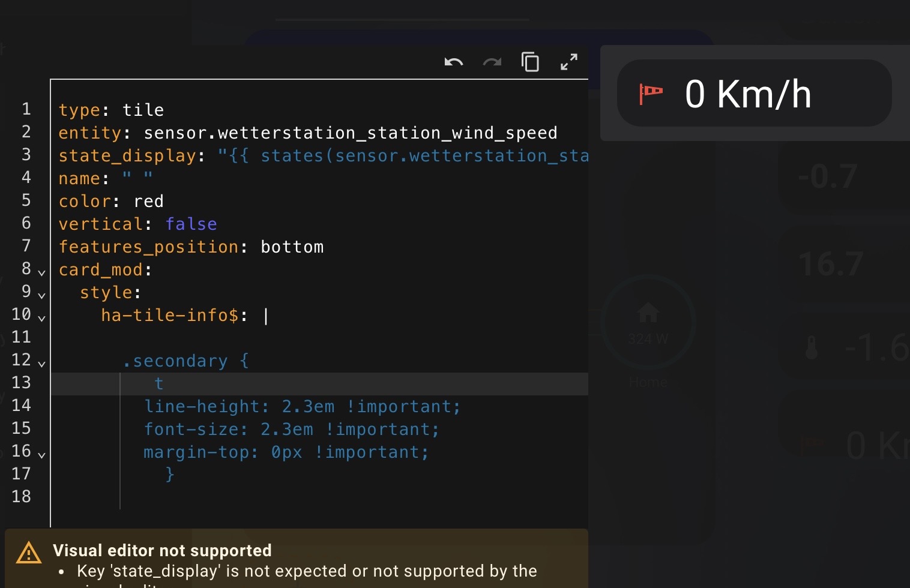Click the font-size 2.3em line
Viewport: 910px width, 588px height.
(x=291, y=430)
